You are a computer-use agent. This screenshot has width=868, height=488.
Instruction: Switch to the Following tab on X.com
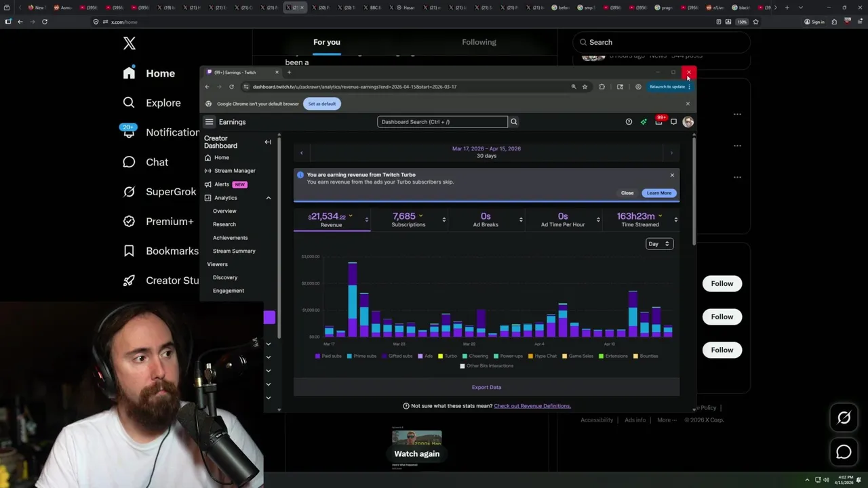(479, 42)
